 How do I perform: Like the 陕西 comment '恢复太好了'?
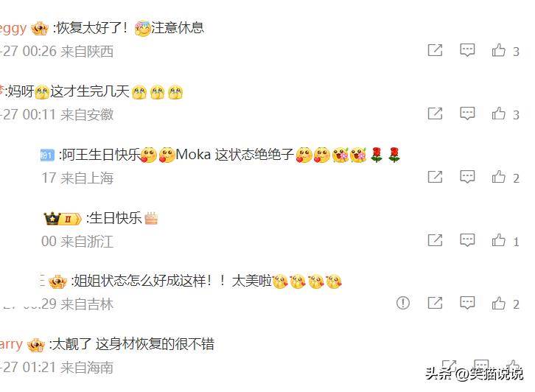click(498, 50)
